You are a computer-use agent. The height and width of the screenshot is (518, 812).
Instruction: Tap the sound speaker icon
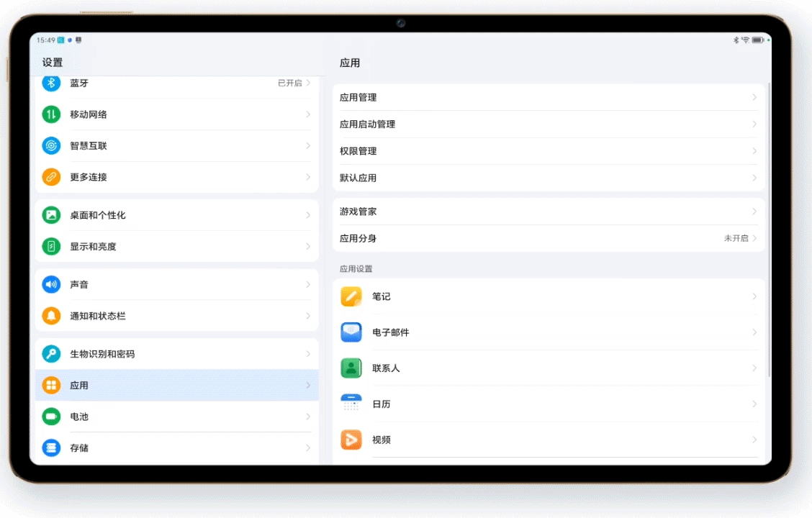tap(51, 285)
